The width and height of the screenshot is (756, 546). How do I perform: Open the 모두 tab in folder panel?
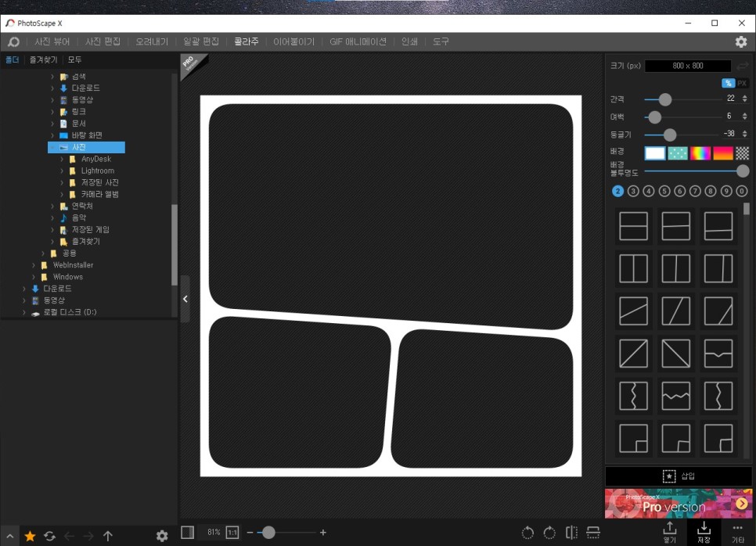74,59
